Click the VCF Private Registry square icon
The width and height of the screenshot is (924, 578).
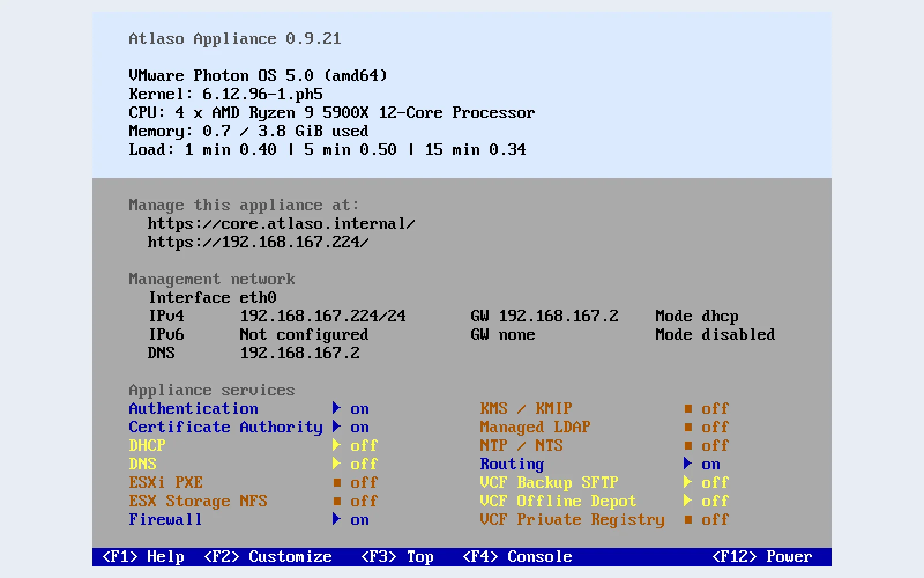click(688, 519)
